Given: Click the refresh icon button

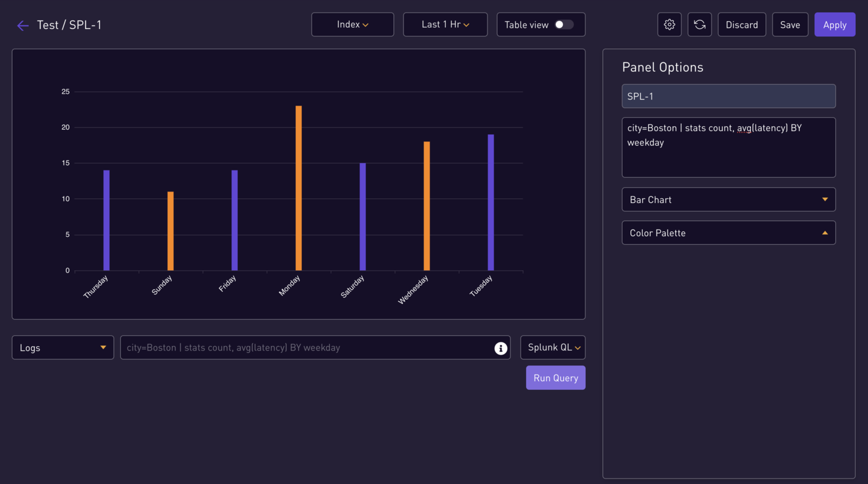Looking at the screenshot, I should click(699, 25).
